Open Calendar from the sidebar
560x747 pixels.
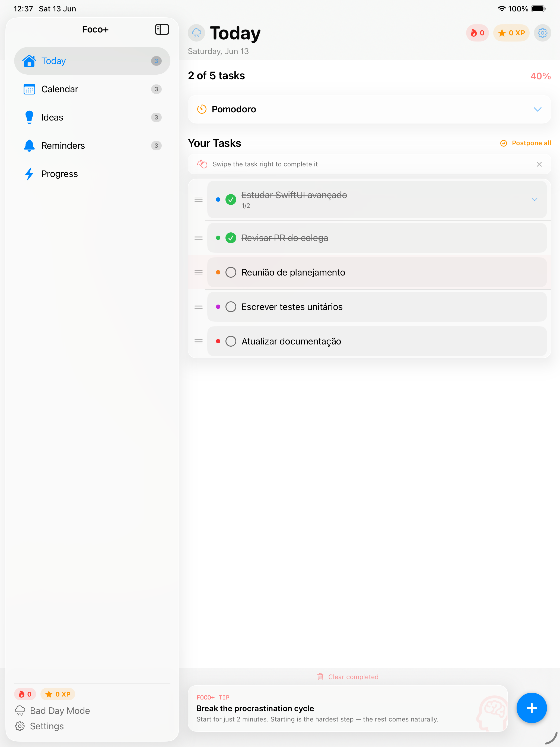[92, 89]
